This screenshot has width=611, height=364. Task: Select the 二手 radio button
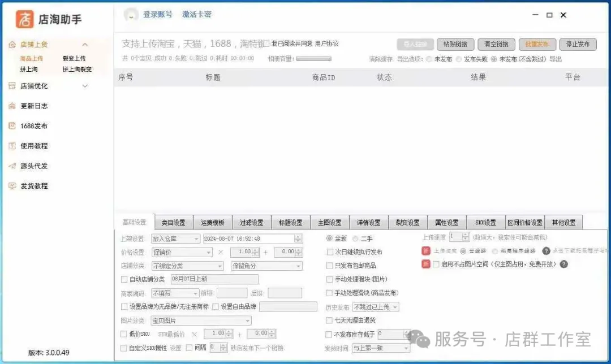coord(355,239)
